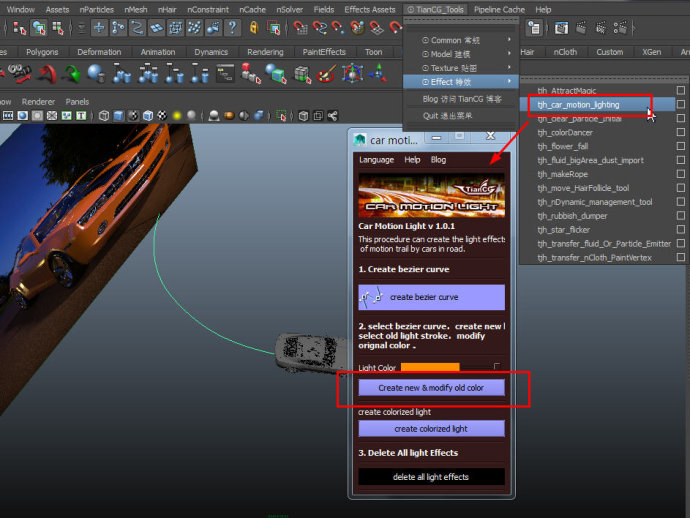
Task: Open the nParticles menu
Action: click(96, 9)
